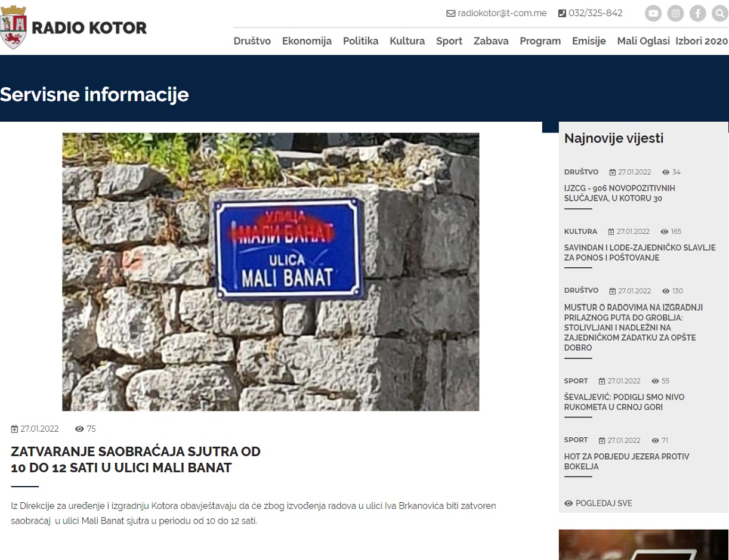Click the calendar icon in the Savindan news row
The image size is (729, 560).
pos(611,231)
